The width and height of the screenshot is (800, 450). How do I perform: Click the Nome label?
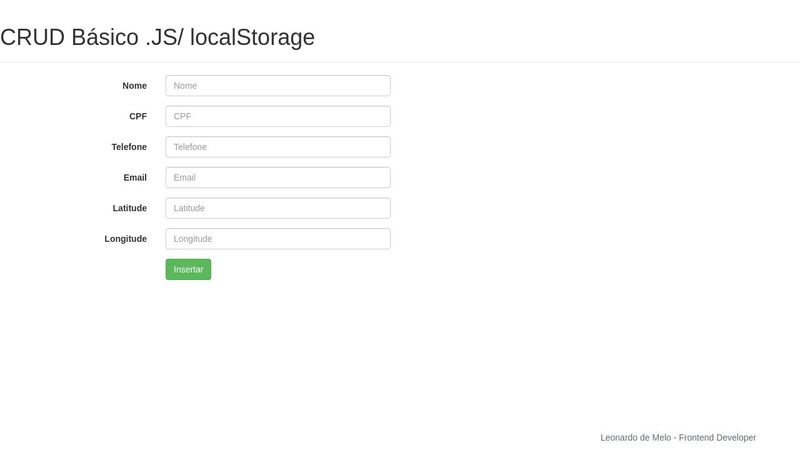point(135,86)
